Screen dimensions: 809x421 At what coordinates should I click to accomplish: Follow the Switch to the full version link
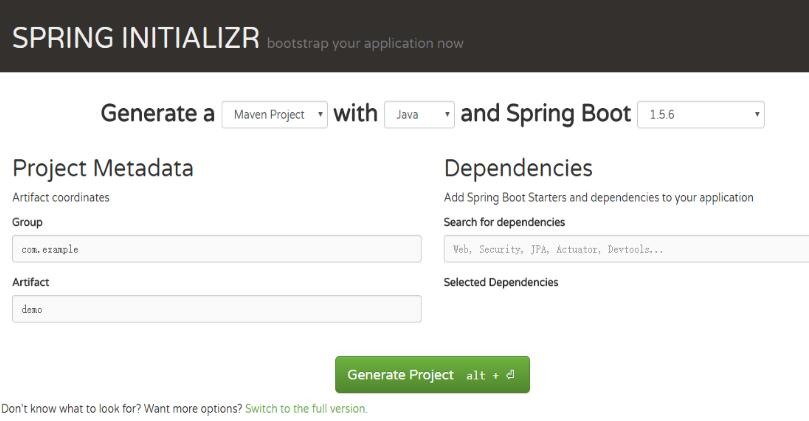(306, 409)
